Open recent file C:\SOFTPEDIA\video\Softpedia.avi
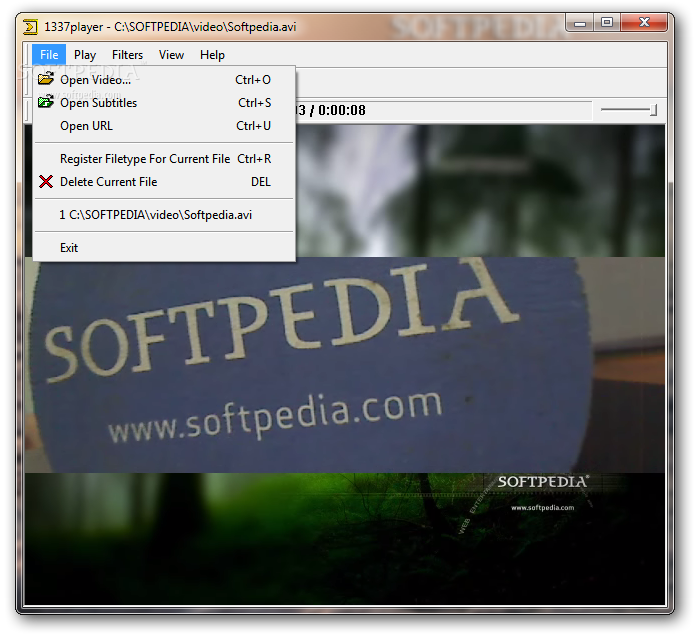 [x=164, y=215]
